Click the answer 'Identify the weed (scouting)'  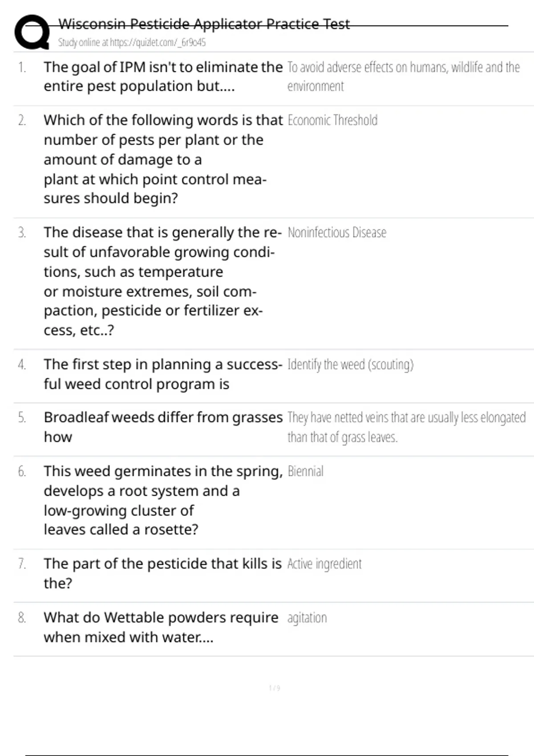(350, 365)
